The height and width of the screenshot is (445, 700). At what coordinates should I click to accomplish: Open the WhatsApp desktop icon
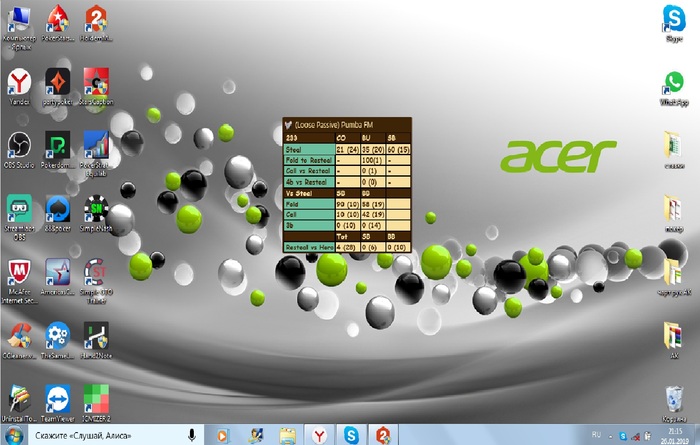[674, 88]
